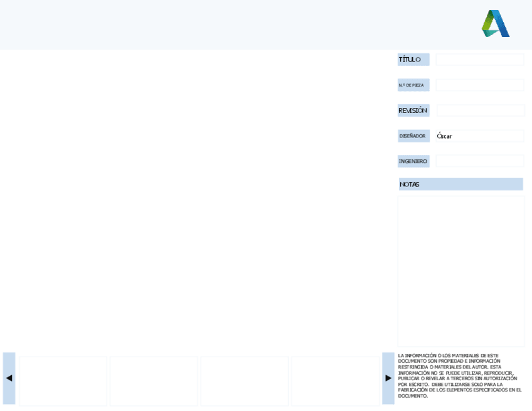Screen dimensions: 532x411
Task: Click the DISEÑADOR field containing Óscar
Action: click(x=480, y=136)
